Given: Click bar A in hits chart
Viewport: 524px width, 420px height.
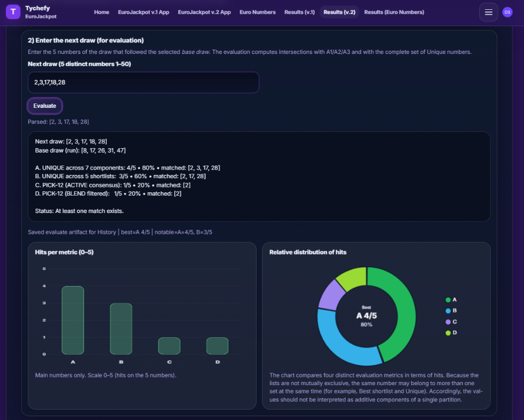Looking at the screenshot, I should [x=73, y=320].
